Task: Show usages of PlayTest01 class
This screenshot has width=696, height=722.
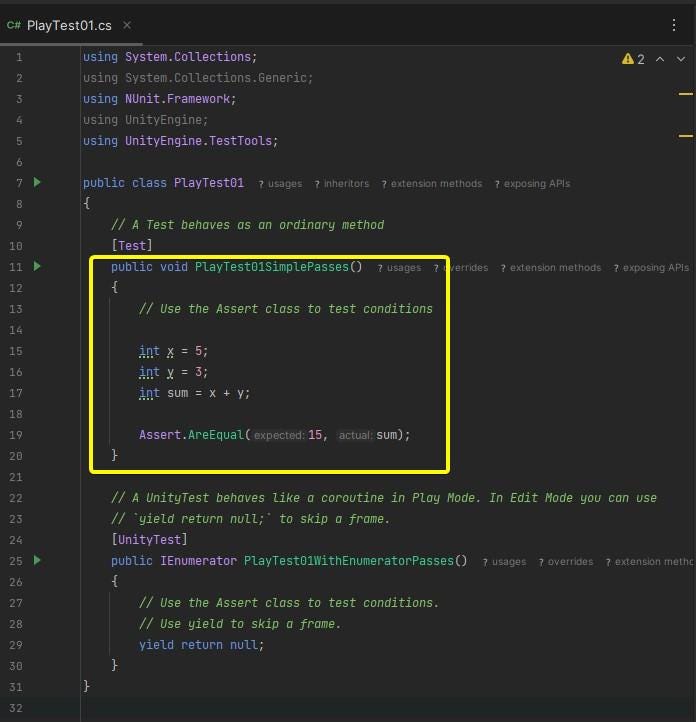Action: pyautogui.click(x=280, y=184)
